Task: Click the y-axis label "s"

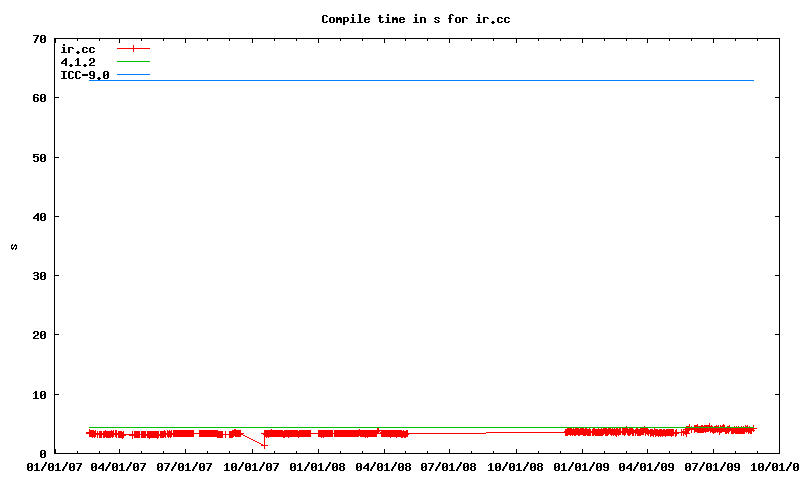Action: 13,247
